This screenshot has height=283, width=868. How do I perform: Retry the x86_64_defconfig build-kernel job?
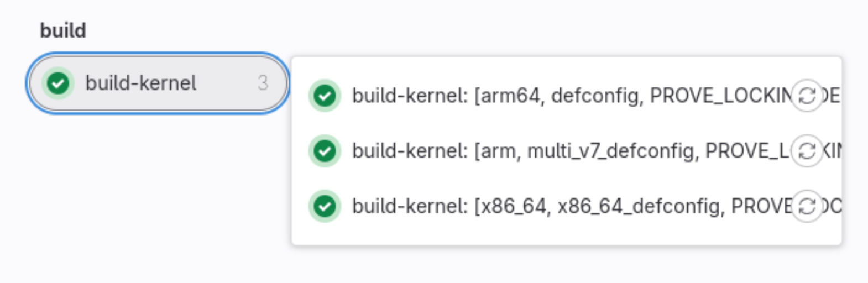coord(807,206)
